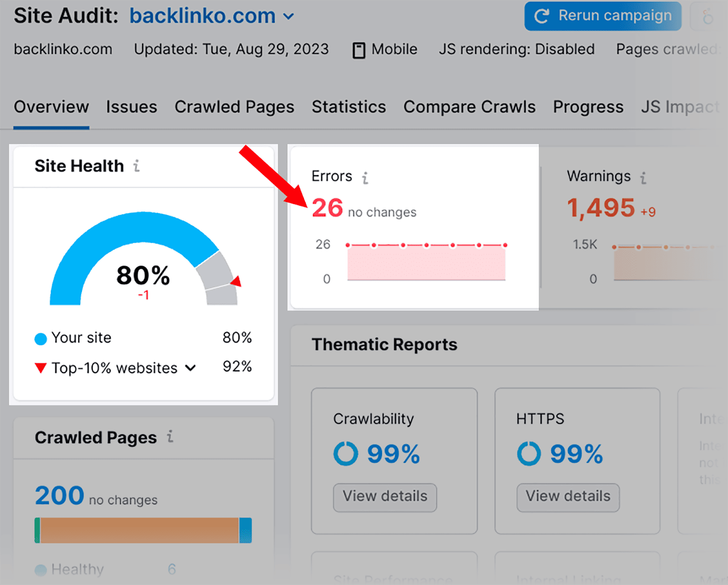Viewport: 728px width, 585px height.
Task: Click the account icon in top-right corner
Action: point(708,16)
